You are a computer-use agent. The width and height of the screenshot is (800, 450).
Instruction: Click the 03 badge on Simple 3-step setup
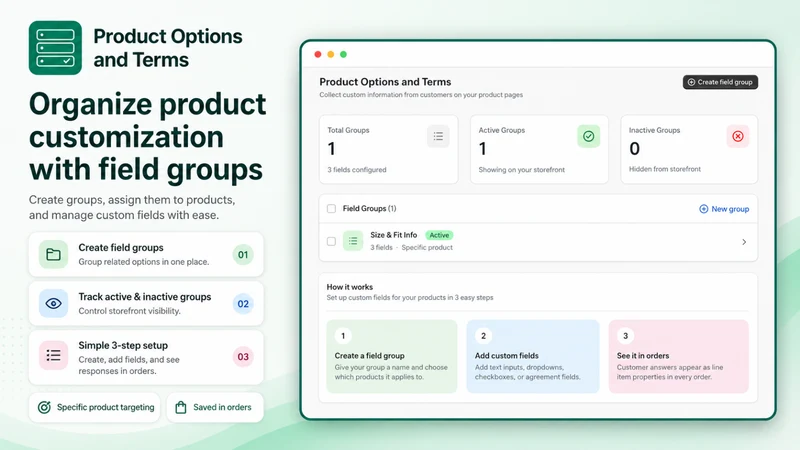click(243, 357)
